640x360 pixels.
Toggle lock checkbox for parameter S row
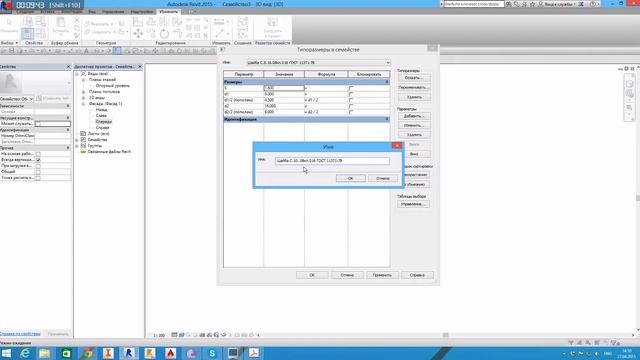351,88
